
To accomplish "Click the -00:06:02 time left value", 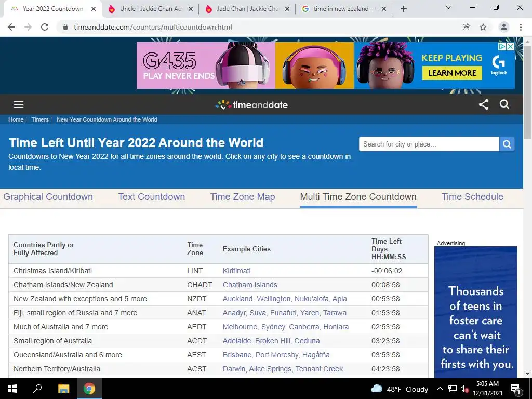I will tap(387, 271).
